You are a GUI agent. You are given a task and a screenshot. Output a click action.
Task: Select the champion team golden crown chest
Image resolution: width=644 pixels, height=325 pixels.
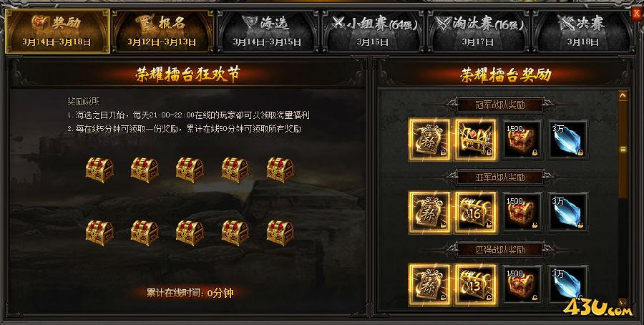coord(476,140)
